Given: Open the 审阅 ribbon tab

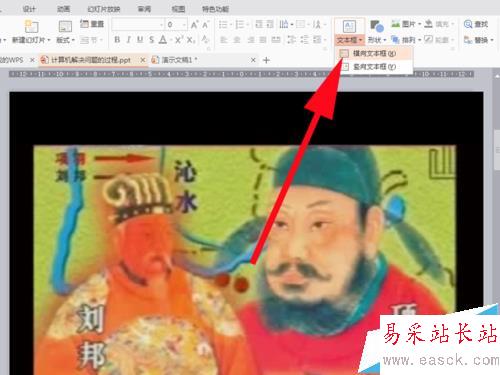Looking at the screenshot, I should (x=144, y=9).
